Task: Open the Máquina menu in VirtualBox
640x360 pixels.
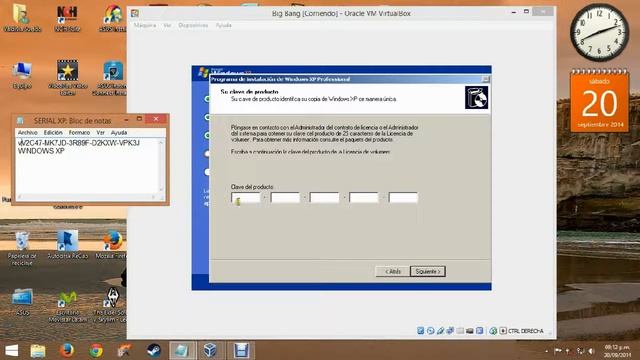Action: (x=145, y=25)
